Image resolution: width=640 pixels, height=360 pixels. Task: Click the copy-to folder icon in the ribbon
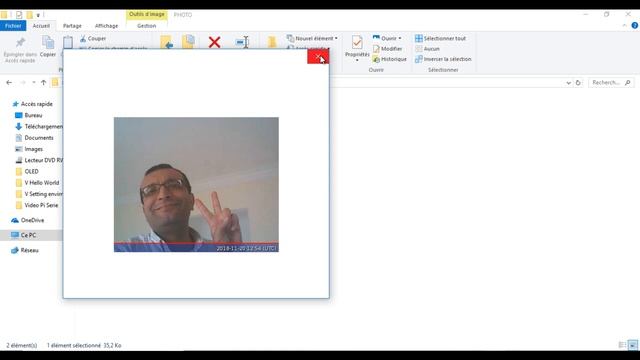(188, 42)
